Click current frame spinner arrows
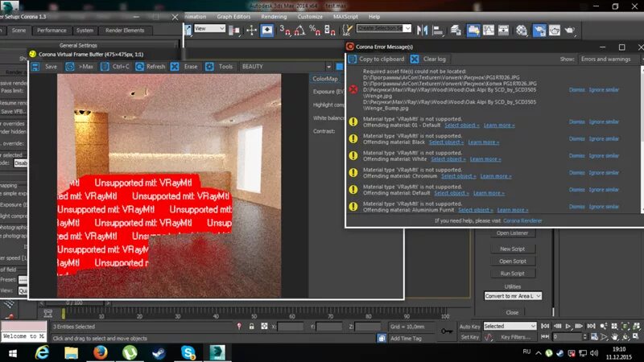Viewport: 644px width, 362px height. click(x=585, y=336)
